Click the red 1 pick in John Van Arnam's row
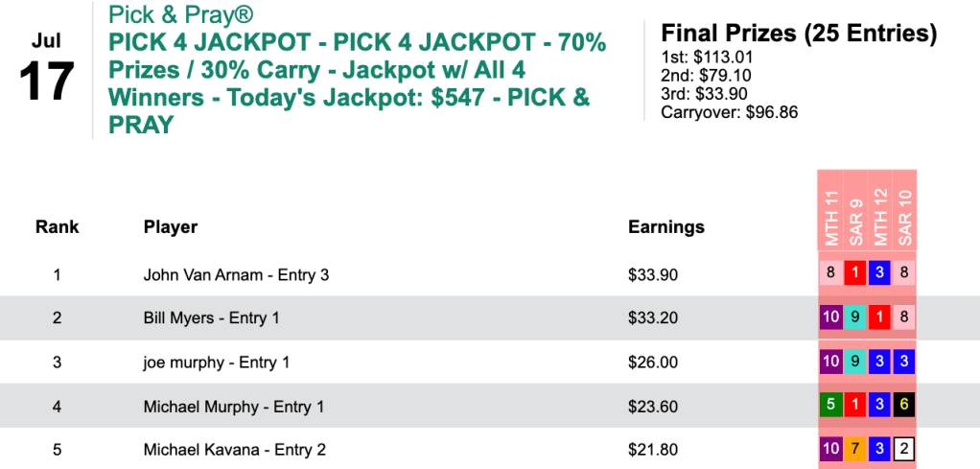980x469 pixels. (855, 274)
